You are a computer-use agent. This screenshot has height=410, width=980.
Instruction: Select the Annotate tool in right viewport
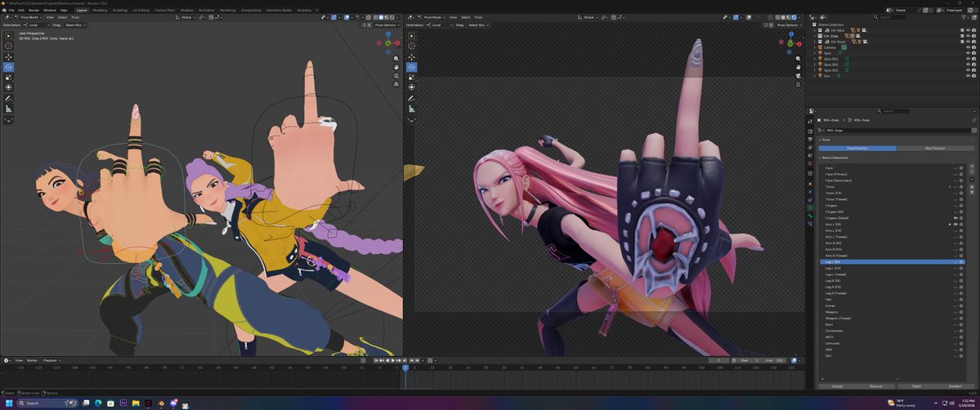pyautogui.click(x=411, y=99)
